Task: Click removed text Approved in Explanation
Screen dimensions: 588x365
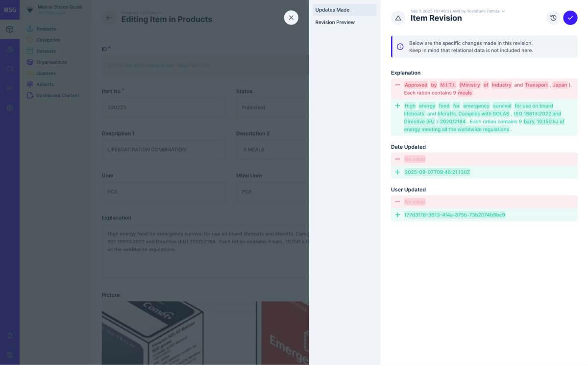Action: [416, 85]
